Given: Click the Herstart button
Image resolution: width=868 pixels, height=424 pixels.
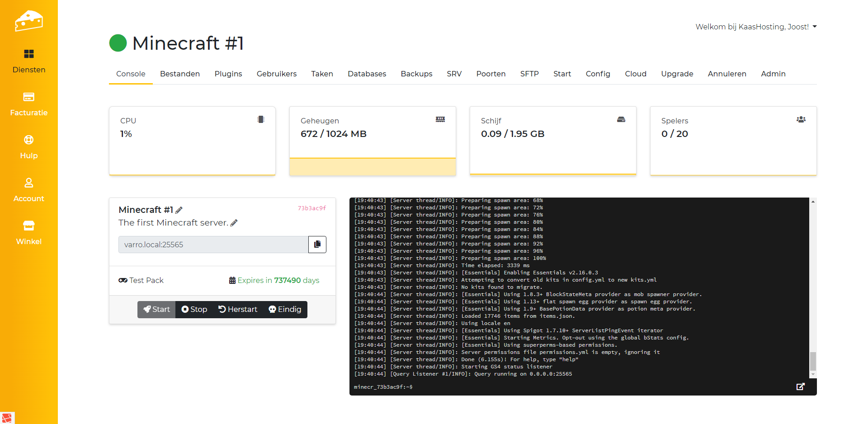Looking at the screenshot, I should (238, 310).
